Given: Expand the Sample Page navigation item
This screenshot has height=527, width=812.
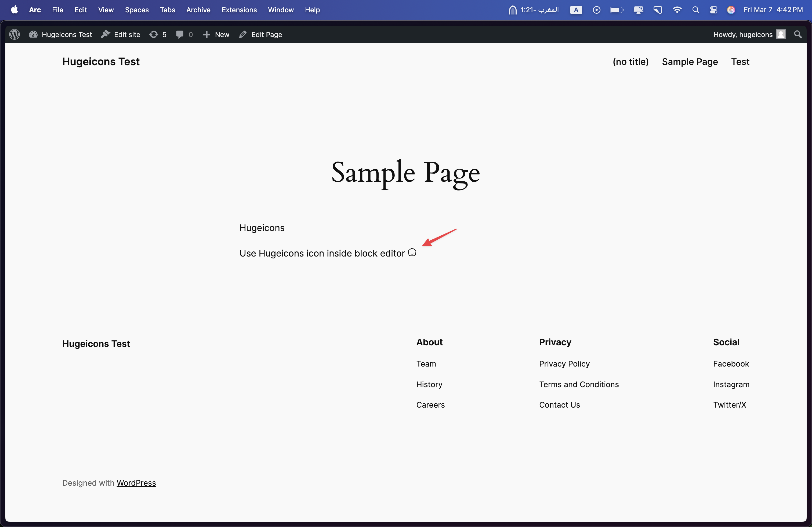Looking at the screenshot, I should (690, 61).
